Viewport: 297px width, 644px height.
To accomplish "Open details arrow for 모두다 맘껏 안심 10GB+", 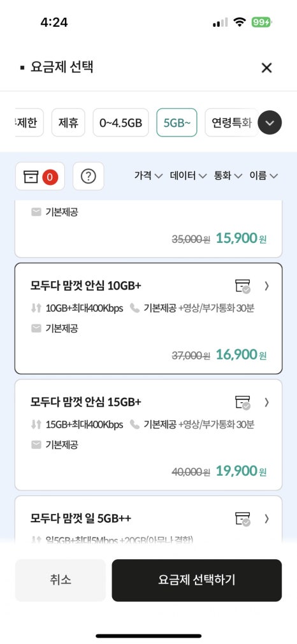I will 266,286.
